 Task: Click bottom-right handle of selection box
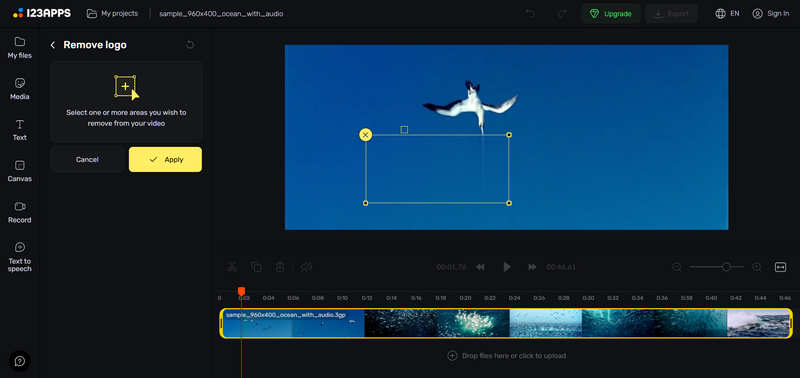509,203
